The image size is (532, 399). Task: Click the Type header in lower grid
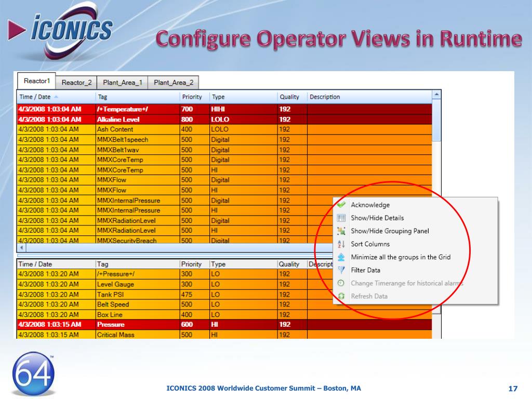click(x=243, y=264)
